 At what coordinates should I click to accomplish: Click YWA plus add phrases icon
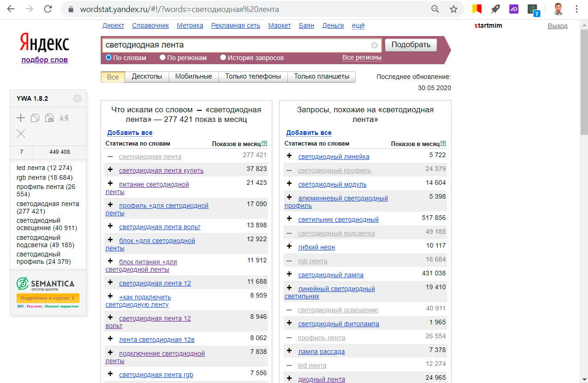[21, 118]
